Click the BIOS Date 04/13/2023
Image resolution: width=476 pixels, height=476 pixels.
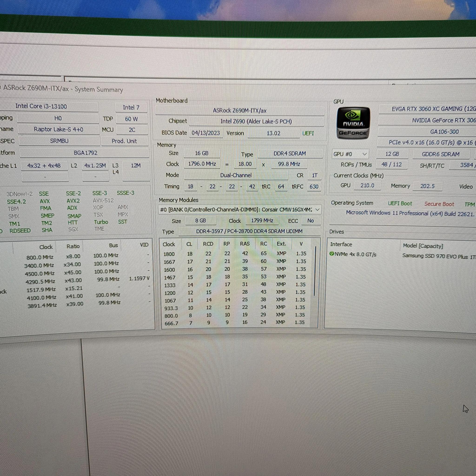(x=206, y=133)
